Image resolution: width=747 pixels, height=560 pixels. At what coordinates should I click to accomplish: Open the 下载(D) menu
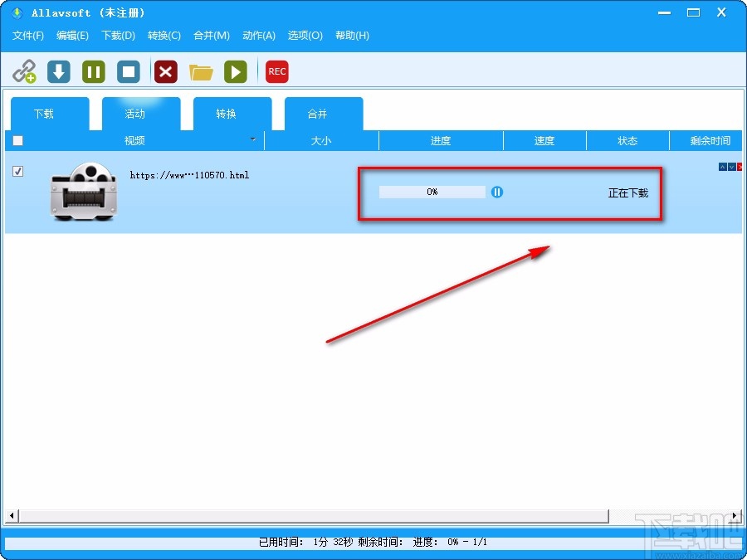118,35
